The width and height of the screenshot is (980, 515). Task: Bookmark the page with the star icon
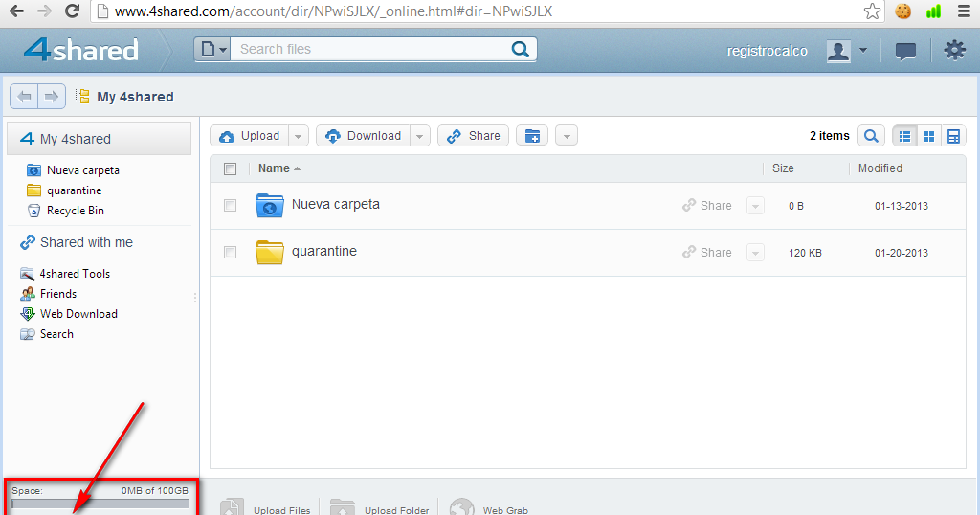coord(872,11)
